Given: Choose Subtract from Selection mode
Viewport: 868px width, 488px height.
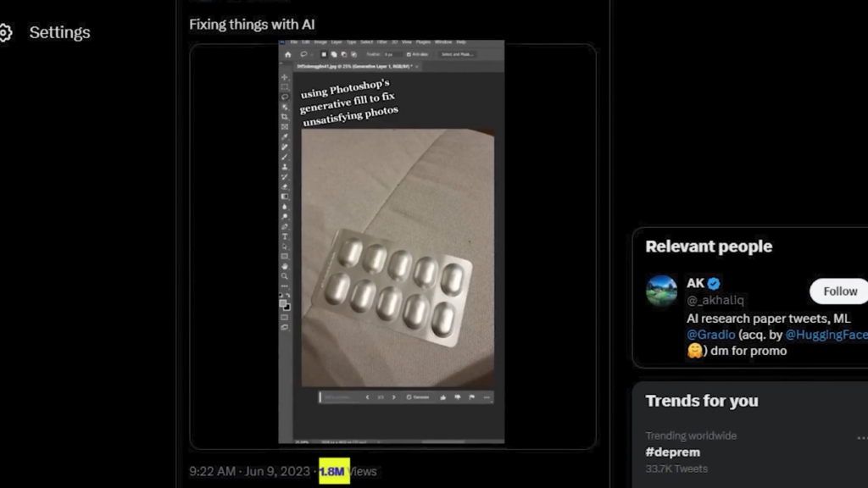Looking at the screenshot, I should pos(344,54).
